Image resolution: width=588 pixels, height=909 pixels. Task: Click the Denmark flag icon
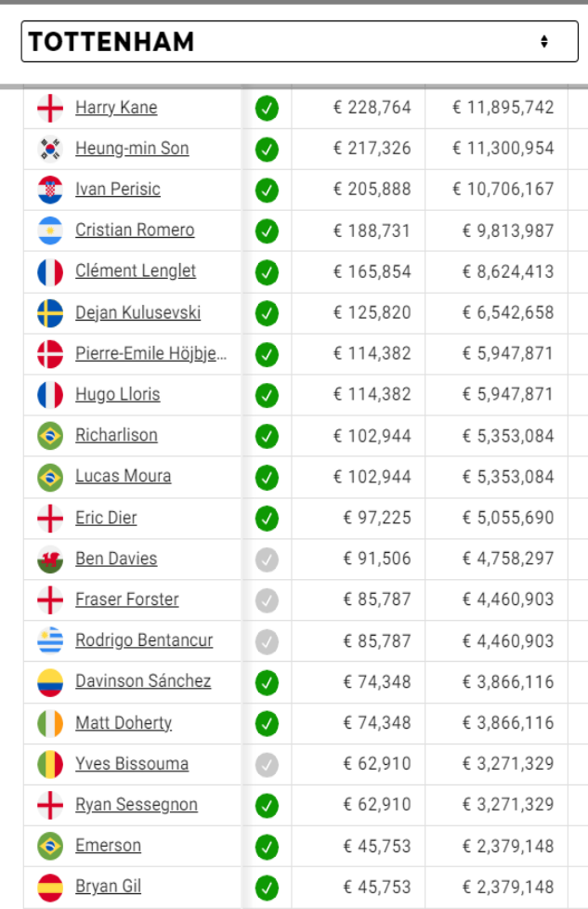[50, 353]
